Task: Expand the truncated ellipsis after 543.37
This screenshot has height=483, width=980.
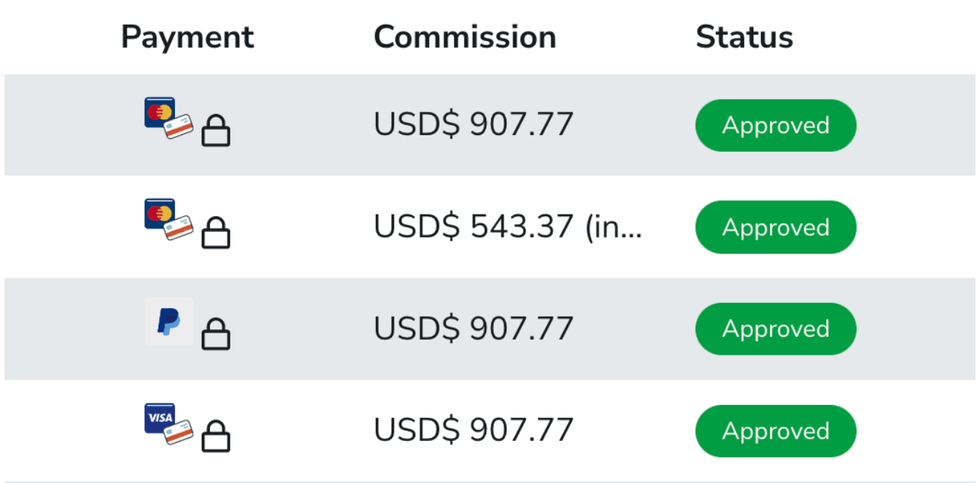Action: (632, 229)
